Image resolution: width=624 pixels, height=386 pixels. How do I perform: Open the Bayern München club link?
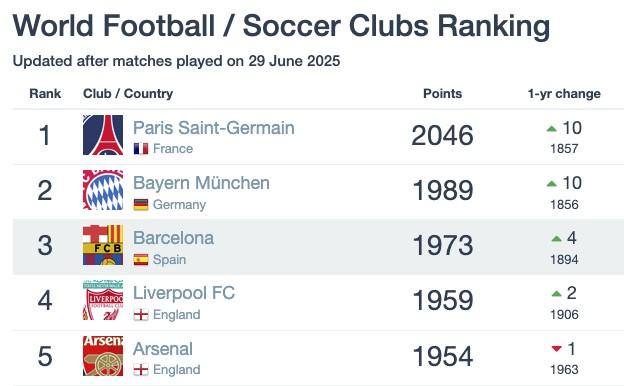(x=201, y=183)
